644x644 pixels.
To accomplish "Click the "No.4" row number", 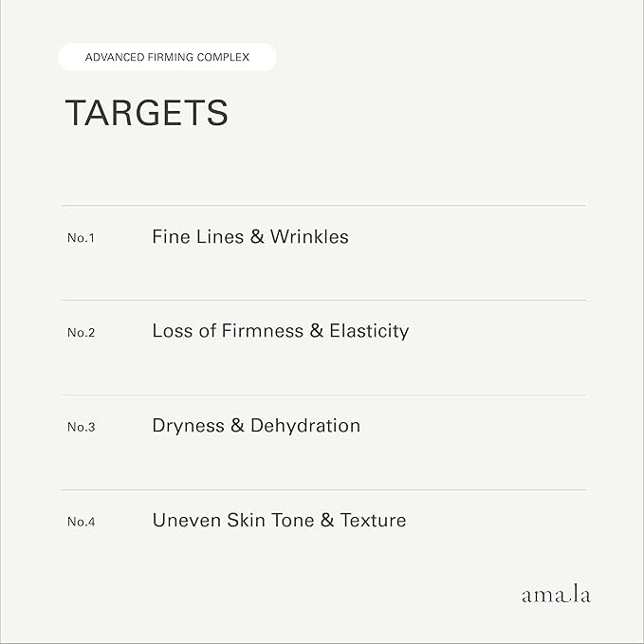I will [81, 522].
